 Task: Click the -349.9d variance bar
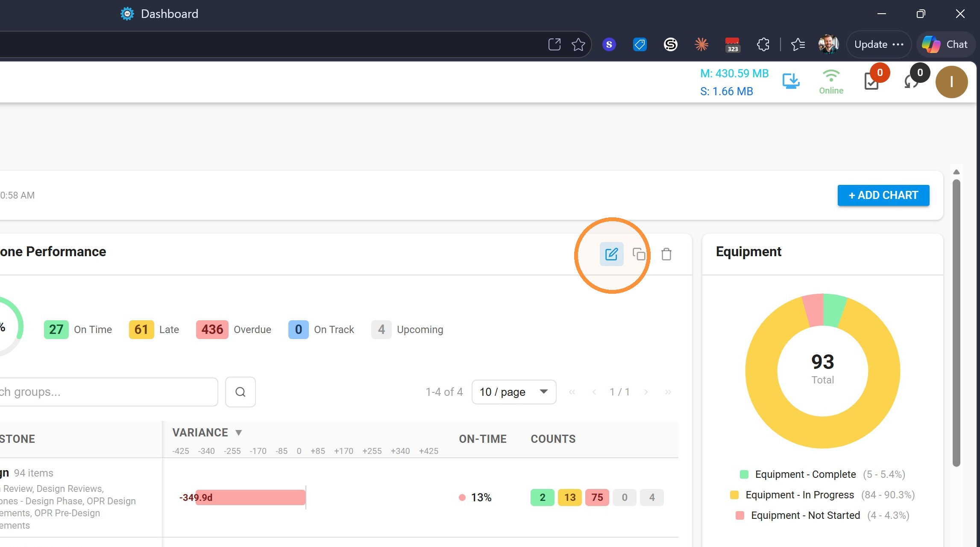[x=250, y=497]
